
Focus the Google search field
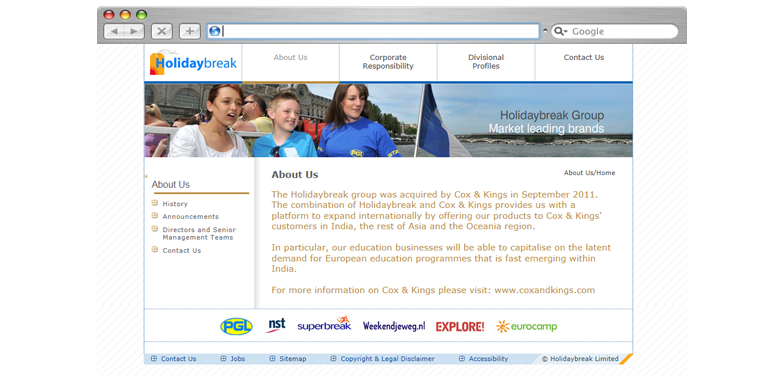(x=614, y=31)
